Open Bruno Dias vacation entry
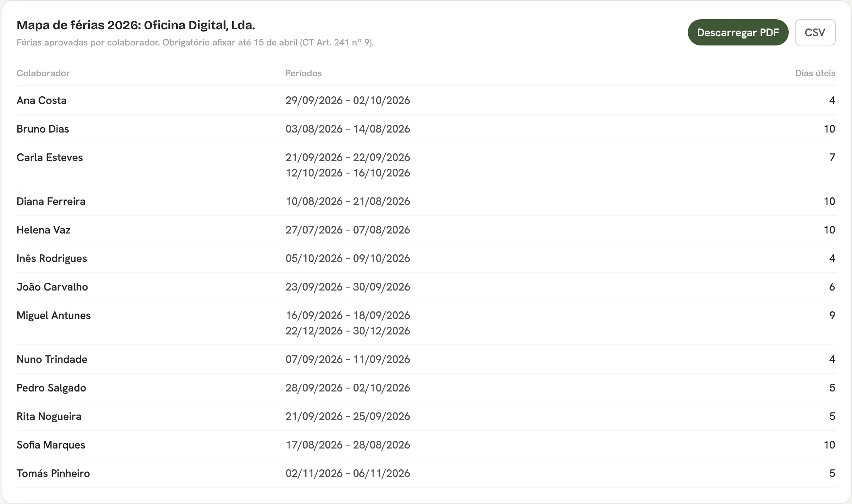852x504 pixels. pyautogui.click(x=426, y=129)
